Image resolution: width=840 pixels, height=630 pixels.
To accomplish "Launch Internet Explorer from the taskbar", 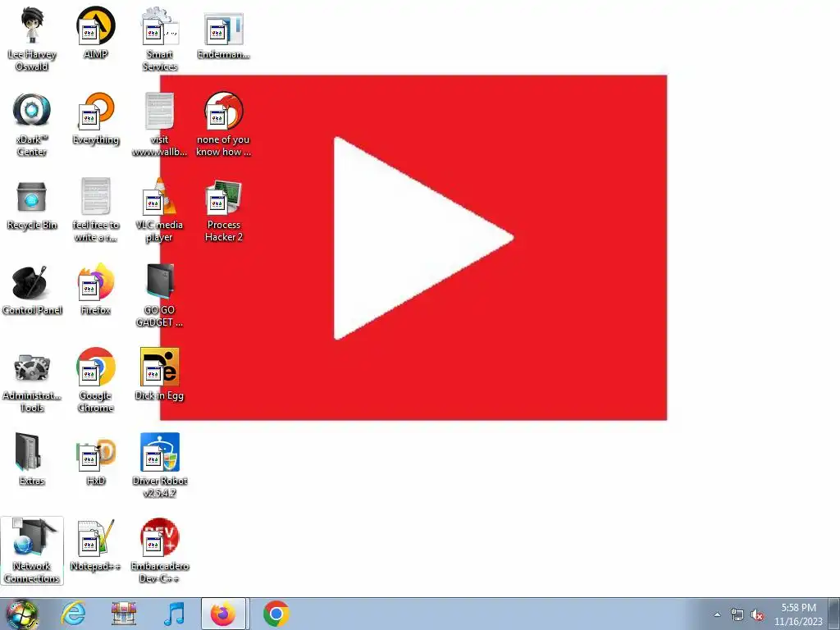I will [x=73, y=614].
